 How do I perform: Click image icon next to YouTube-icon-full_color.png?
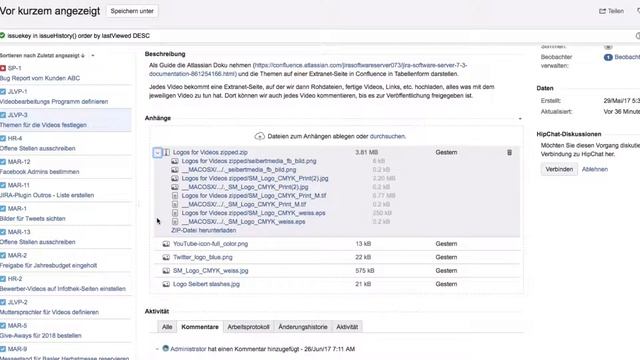(x=166, y=244)
